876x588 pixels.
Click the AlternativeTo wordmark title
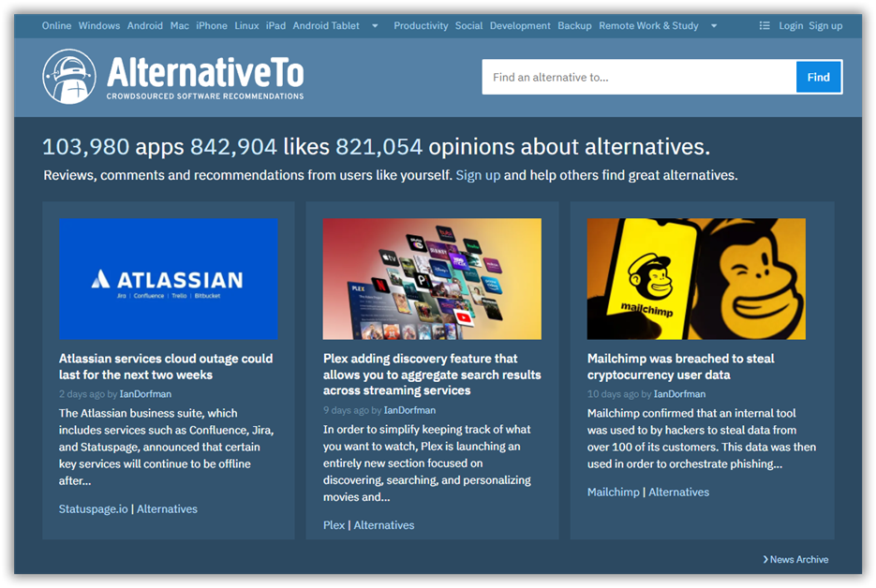click(x=205, y=73)
